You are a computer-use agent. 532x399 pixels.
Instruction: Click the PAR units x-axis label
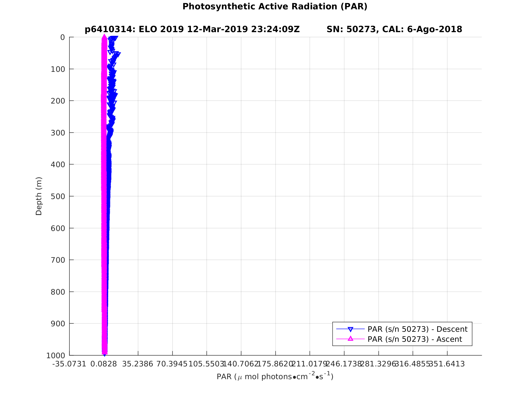tap(275, 376)
